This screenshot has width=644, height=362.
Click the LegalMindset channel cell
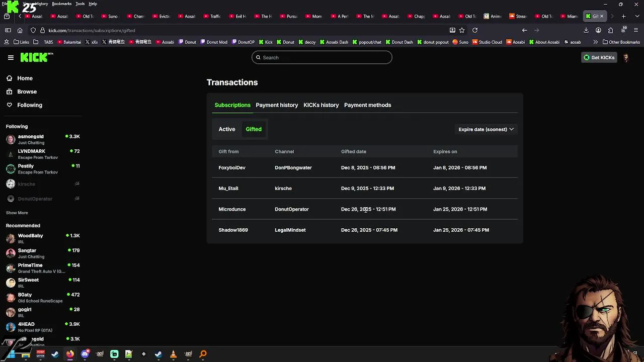coord(290,230)
